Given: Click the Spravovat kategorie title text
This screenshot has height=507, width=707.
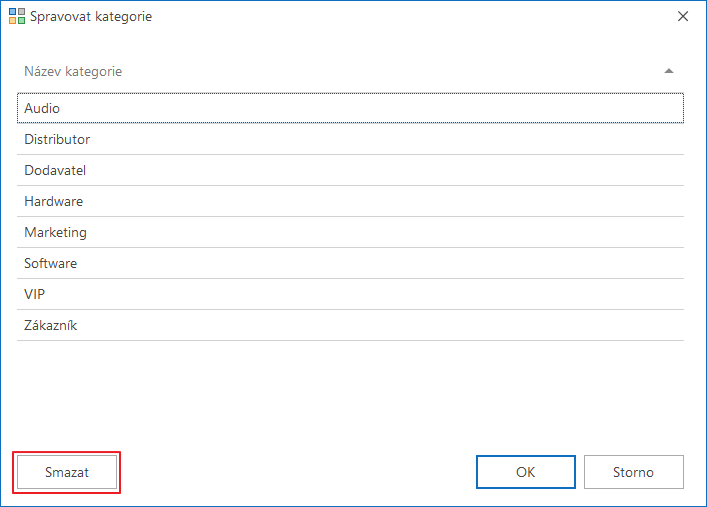Looking at the screenshot, I should (91, 17).
